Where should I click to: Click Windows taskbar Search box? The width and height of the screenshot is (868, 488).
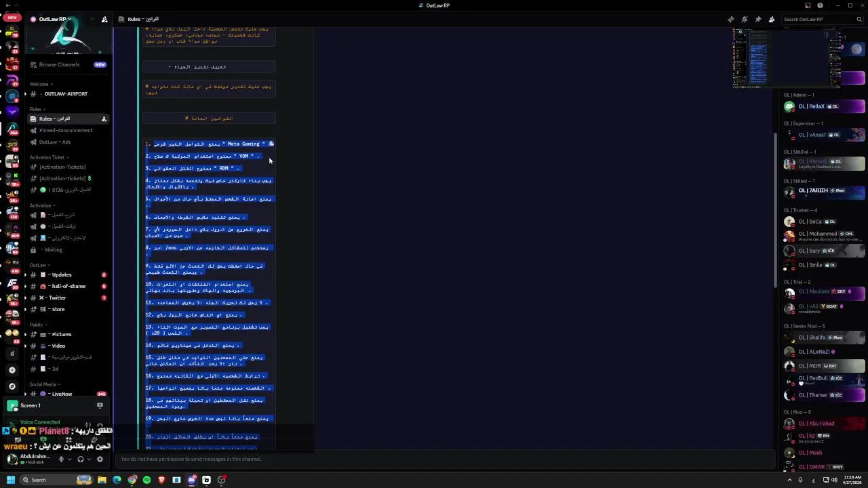[57, 480]
